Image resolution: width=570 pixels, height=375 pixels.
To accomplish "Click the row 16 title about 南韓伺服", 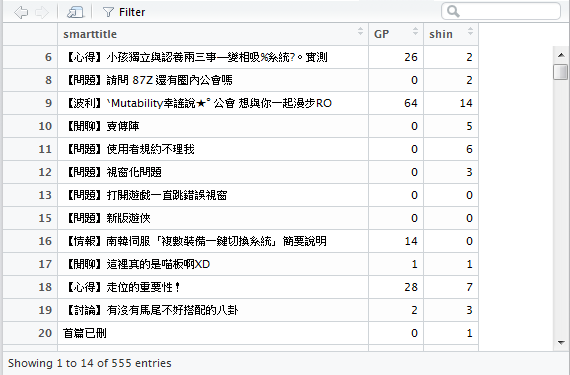I will pyautogui.click(x=196, y=241).
